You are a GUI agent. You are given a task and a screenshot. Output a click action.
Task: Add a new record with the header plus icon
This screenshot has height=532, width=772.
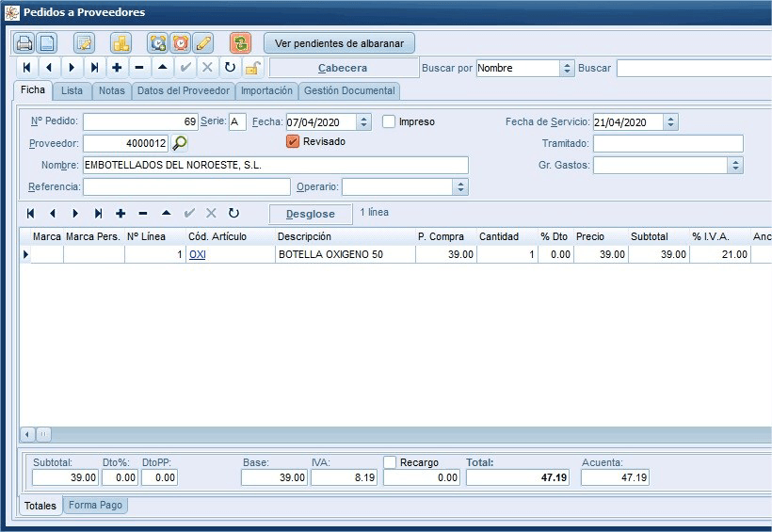117,68
